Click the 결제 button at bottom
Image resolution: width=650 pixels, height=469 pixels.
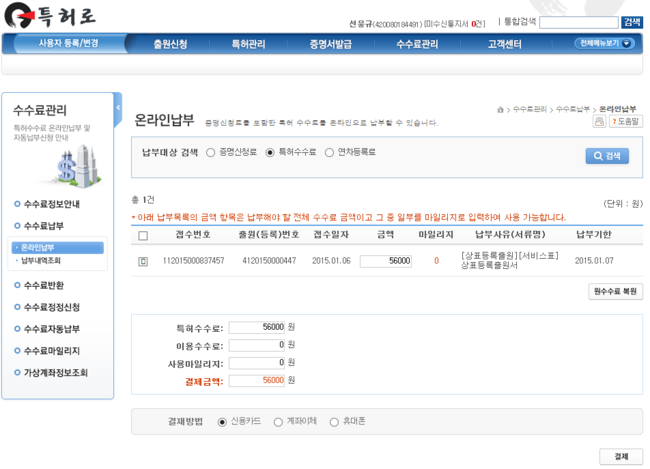point(620,456)
